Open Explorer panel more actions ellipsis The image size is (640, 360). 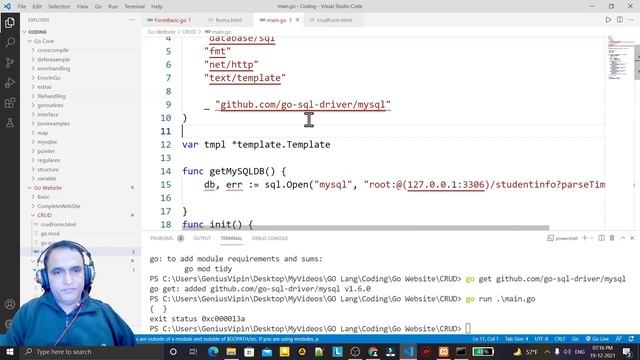[131, 20]
